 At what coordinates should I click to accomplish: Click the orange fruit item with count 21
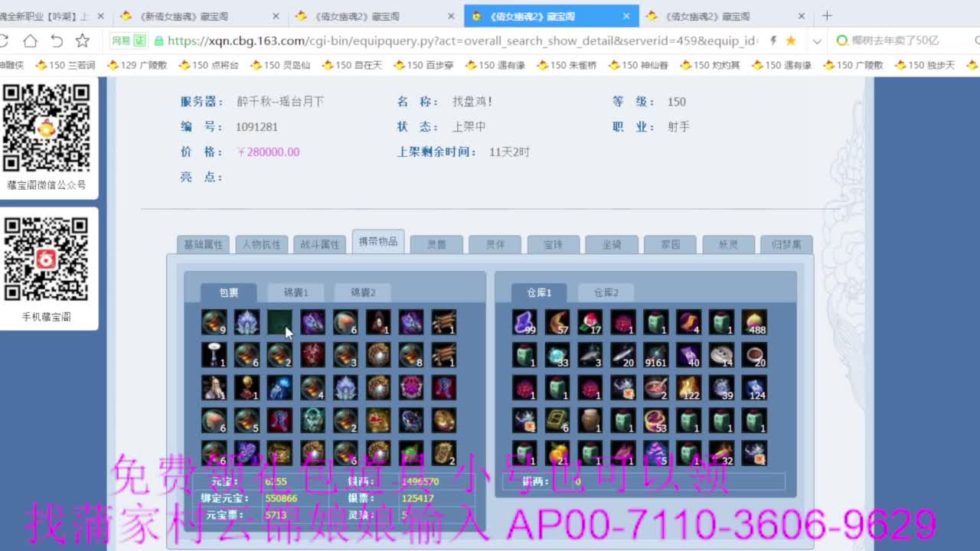558,453
